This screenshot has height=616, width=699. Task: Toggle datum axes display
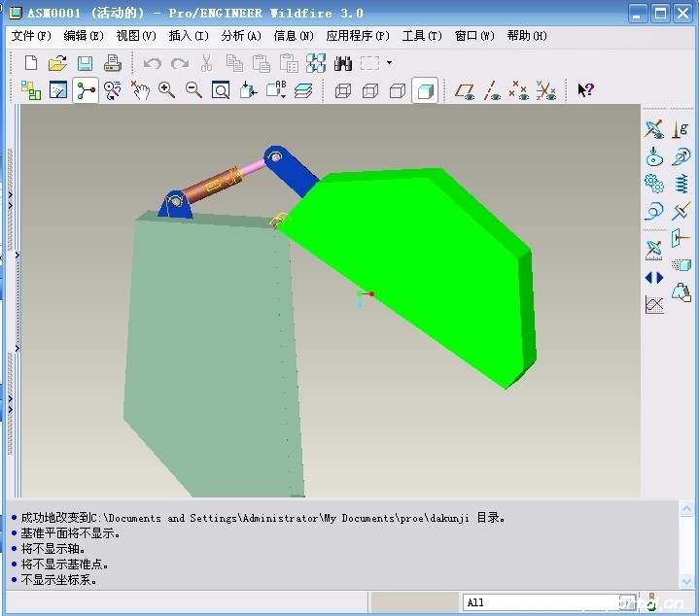coord(492,91)
